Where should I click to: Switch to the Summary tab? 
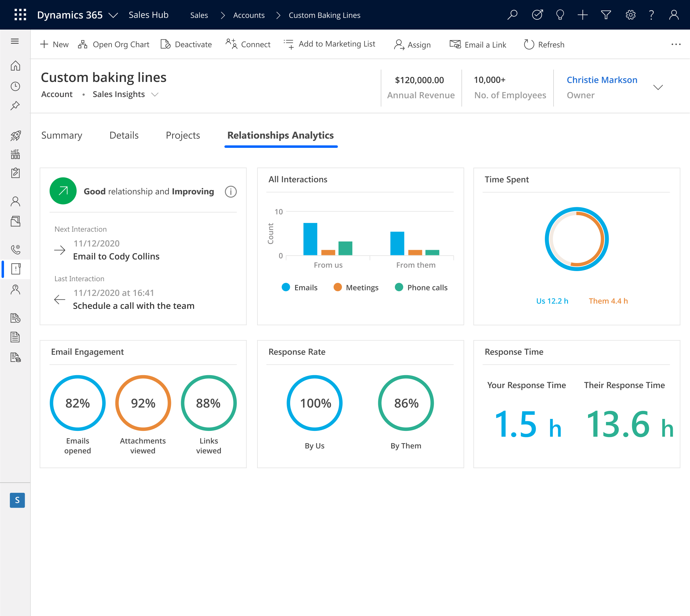[62, 136]
